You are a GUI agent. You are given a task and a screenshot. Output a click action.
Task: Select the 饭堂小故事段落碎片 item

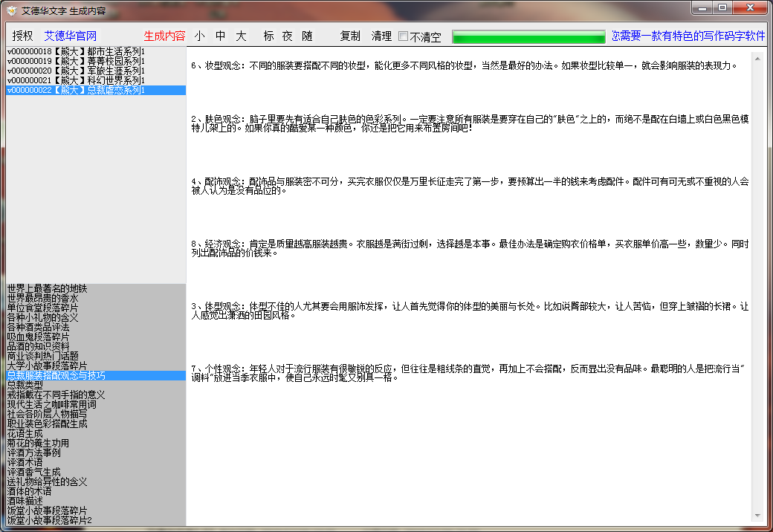pyautogui.click(x=96, y=510)
